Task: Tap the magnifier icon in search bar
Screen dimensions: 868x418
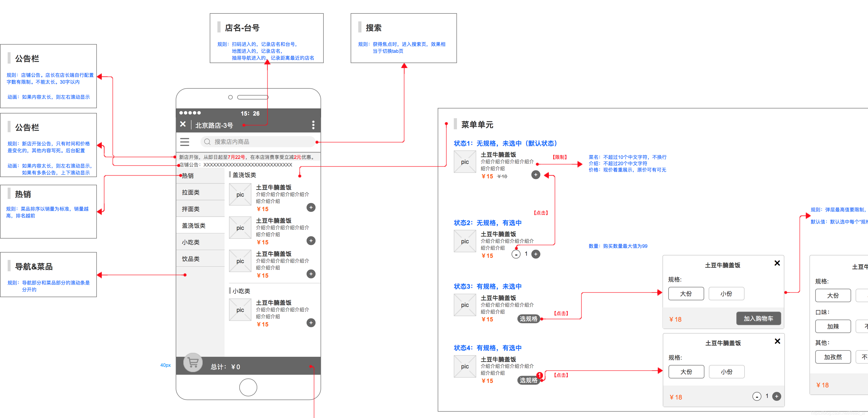Action: tap(207, 142)
